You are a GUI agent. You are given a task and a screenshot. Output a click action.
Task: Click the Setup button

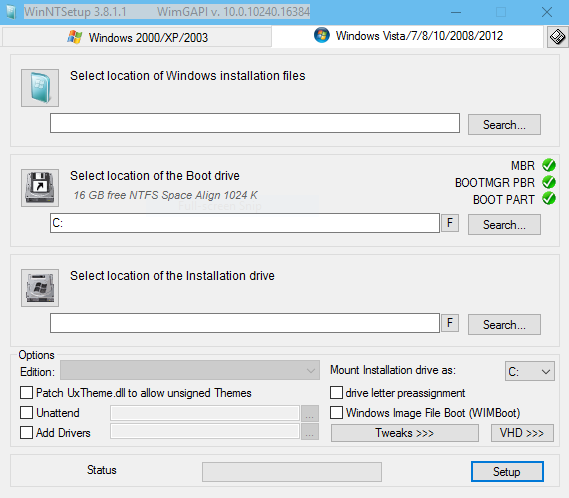tap(507, 472)
